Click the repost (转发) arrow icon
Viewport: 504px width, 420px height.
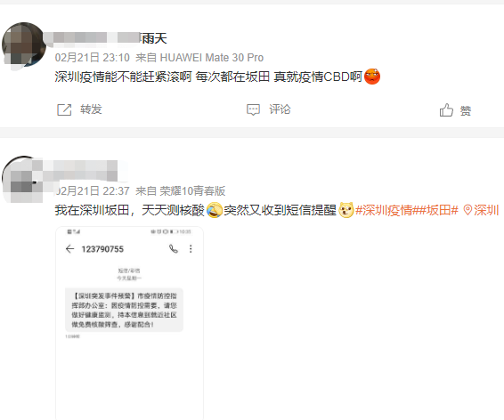point(64,109)
